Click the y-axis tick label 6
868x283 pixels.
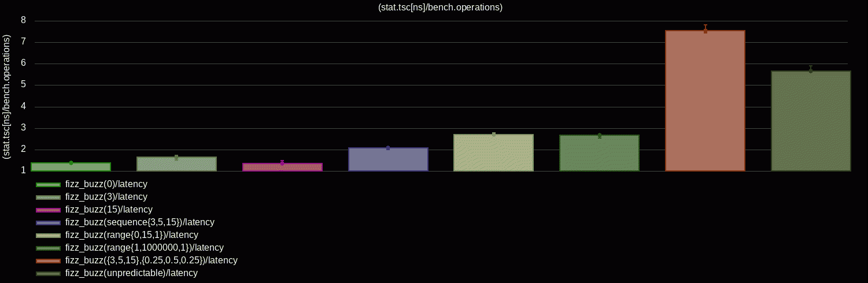tap(24, 64)
